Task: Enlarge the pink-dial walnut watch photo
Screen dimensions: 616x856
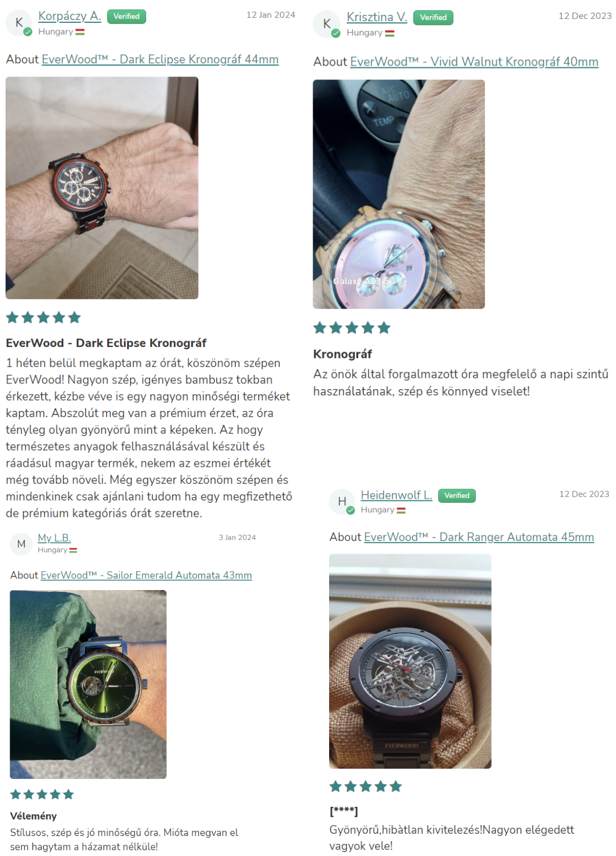Action: point(399,194)
